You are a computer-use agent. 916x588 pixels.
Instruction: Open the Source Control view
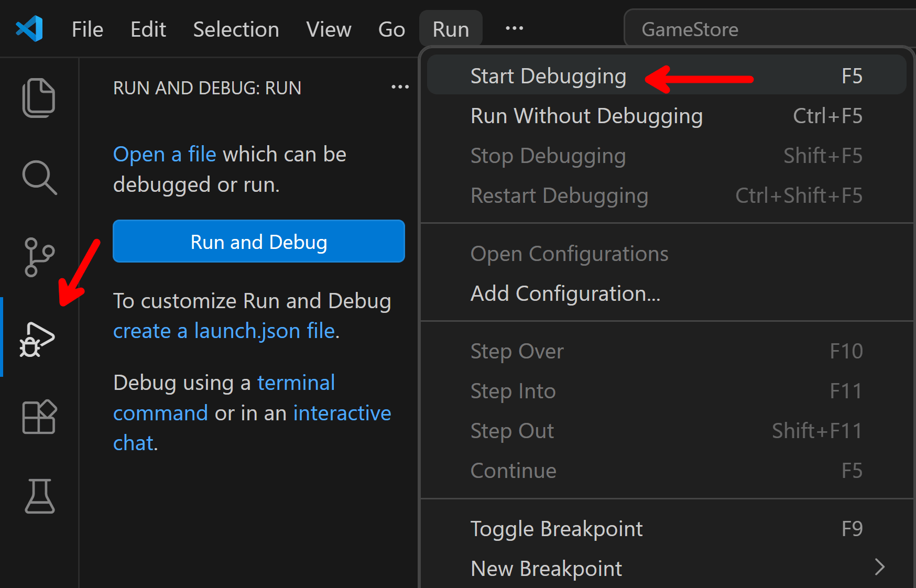coord(39,257)
